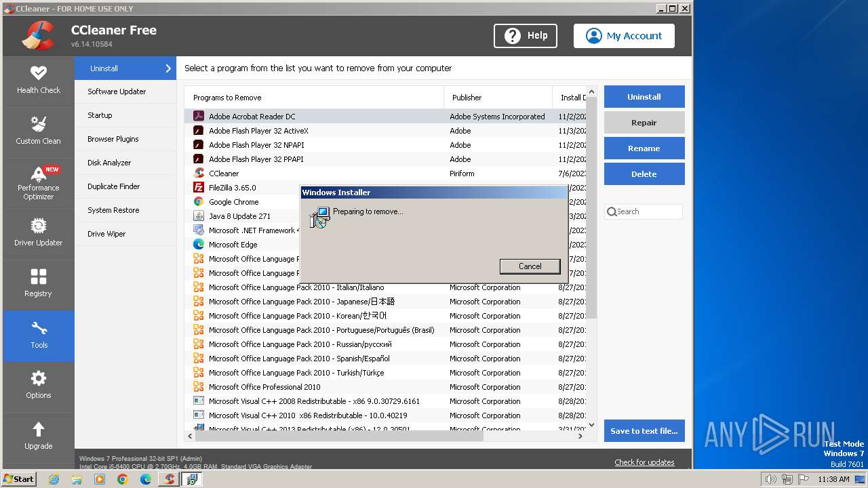Click the Java 8 Update 271 icon
The image size is (868, 488).
click(199, 216)
